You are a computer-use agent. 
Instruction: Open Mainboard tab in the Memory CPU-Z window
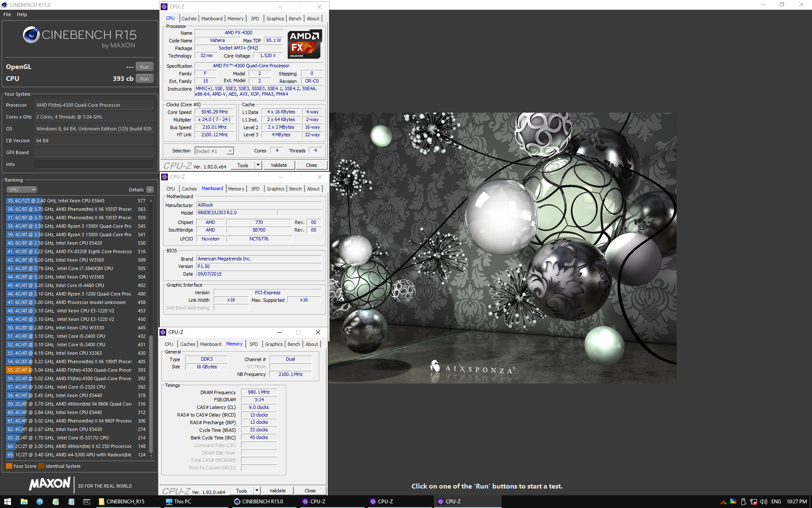coord(211,344)
